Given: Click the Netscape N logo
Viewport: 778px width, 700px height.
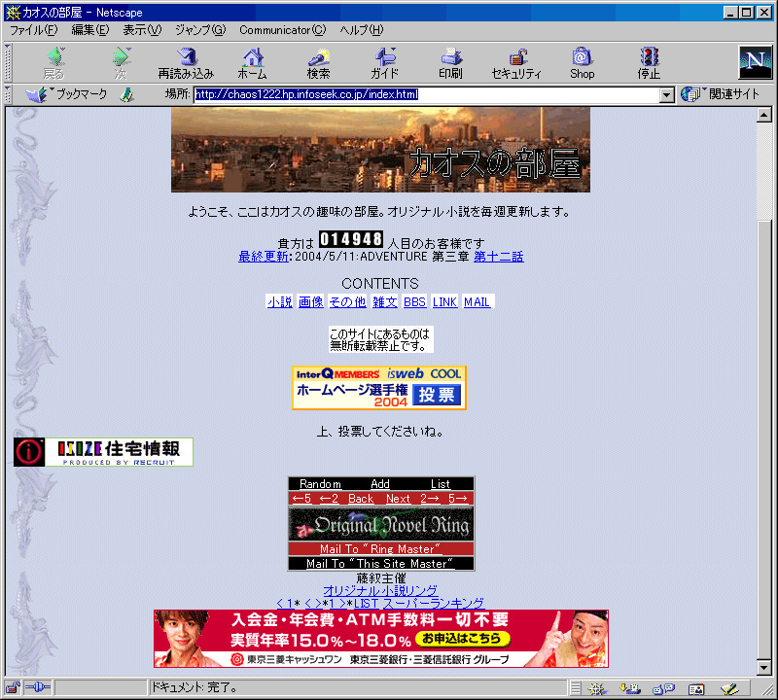Looking at the screenshot, I should (x=756, y=62).
